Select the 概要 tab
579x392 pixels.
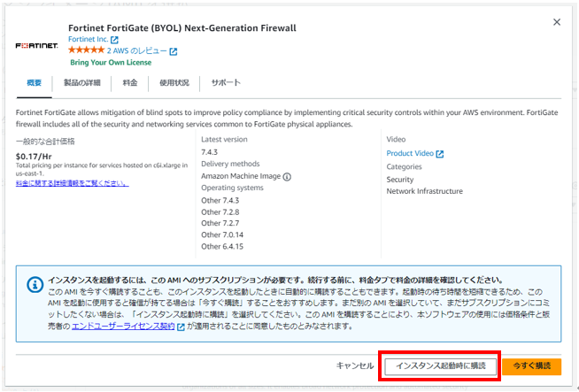click(x=34, y=82)
